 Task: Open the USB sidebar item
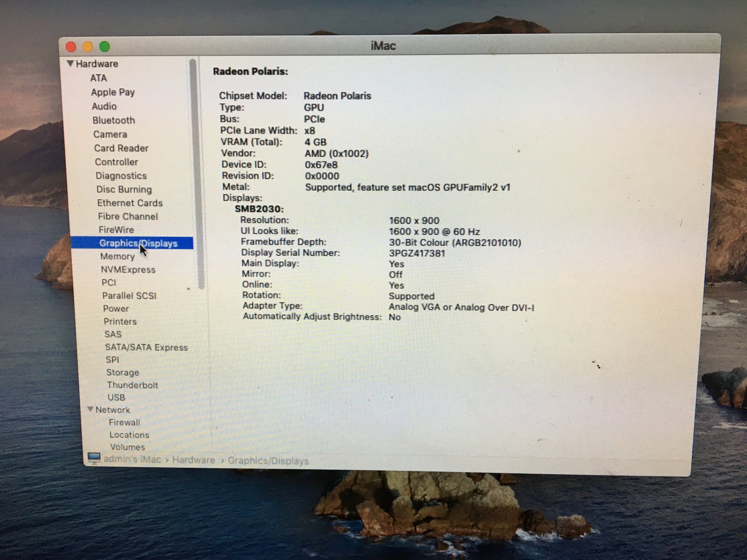(116, 397)
